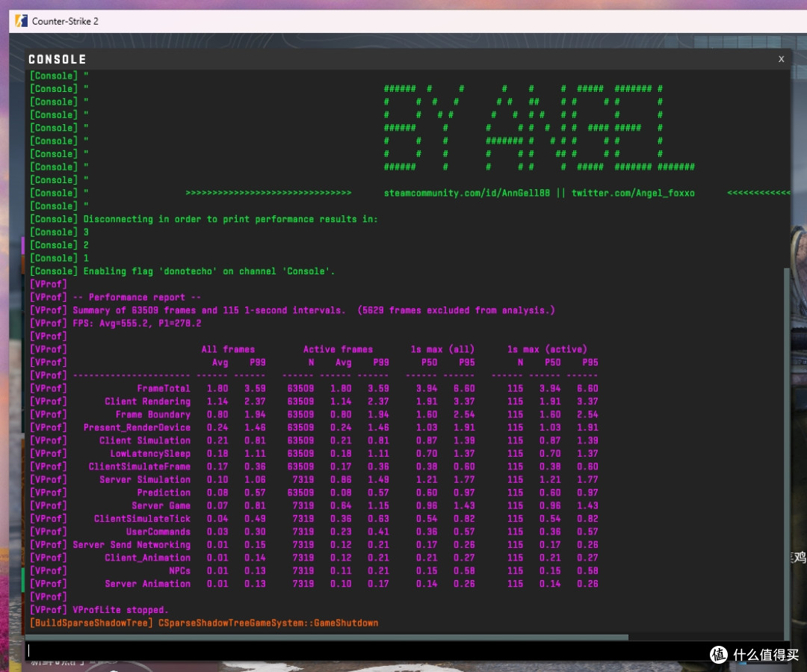The image size is (807, 672).
Task: Click the FrameTotal All frames Avg value 1.80
Action: point(217,388)
